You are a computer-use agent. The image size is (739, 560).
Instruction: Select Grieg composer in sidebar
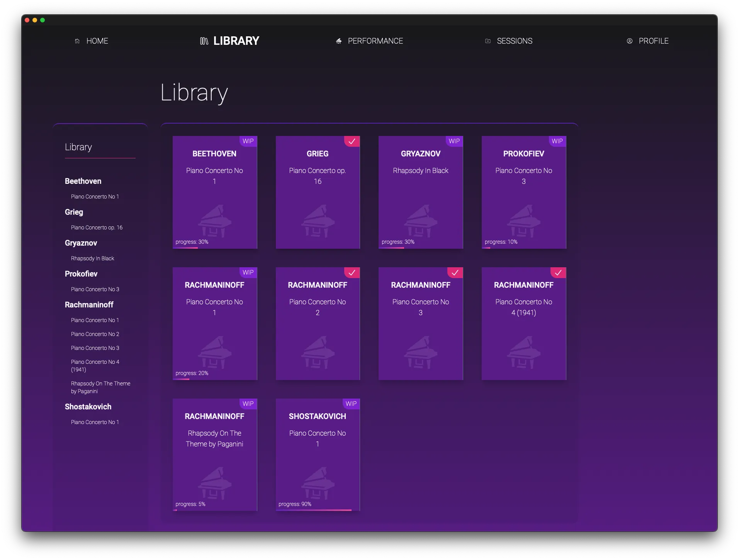[74, 212]
